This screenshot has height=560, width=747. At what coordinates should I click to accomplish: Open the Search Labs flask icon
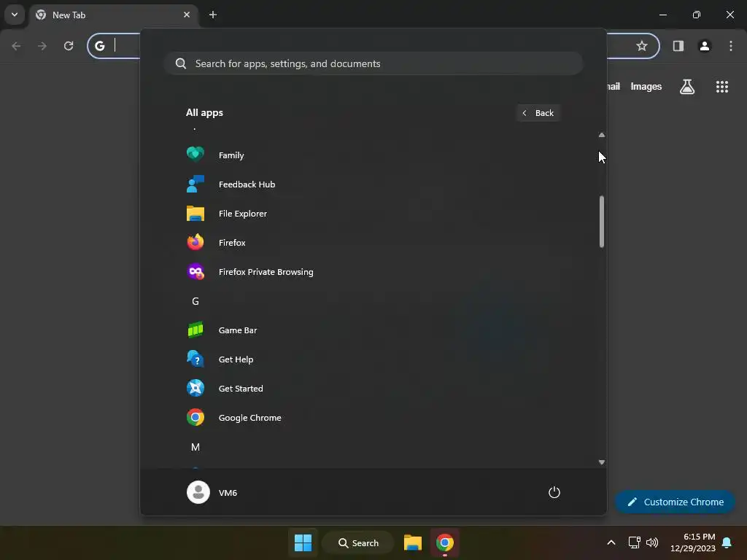click(687, 87)
